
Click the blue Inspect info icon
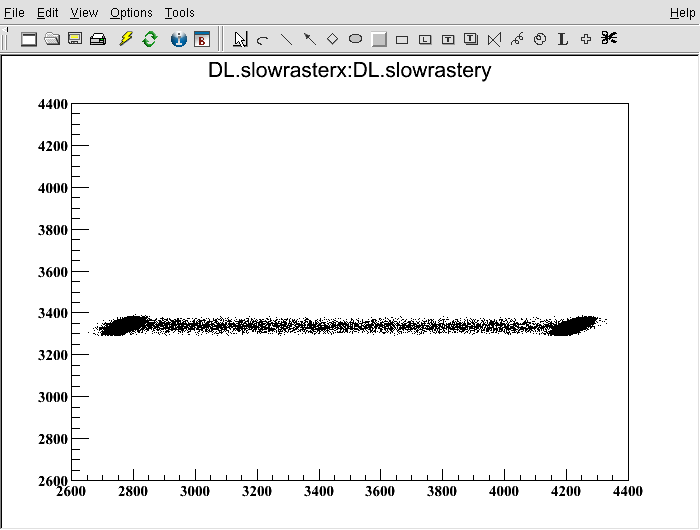tap(179, 39)
